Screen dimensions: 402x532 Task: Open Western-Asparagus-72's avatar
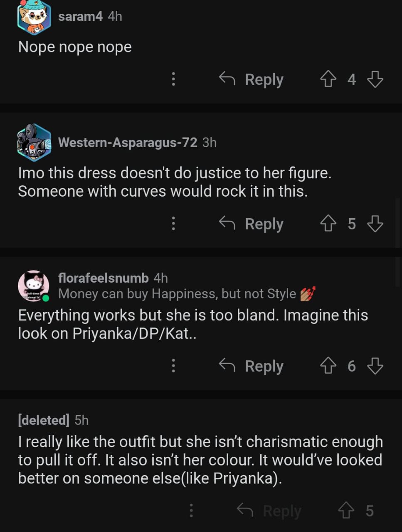pos(34,142)
